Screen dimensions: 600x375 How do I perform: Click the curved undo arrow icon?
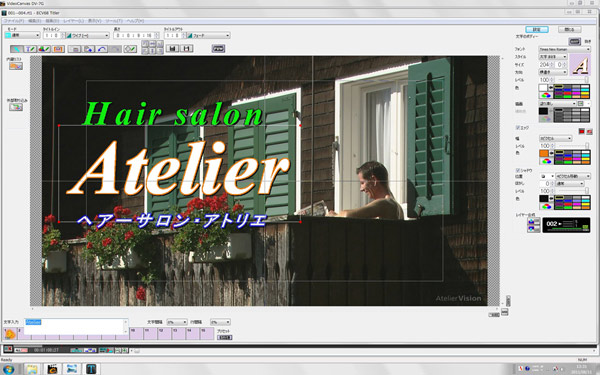pos(102,49)
